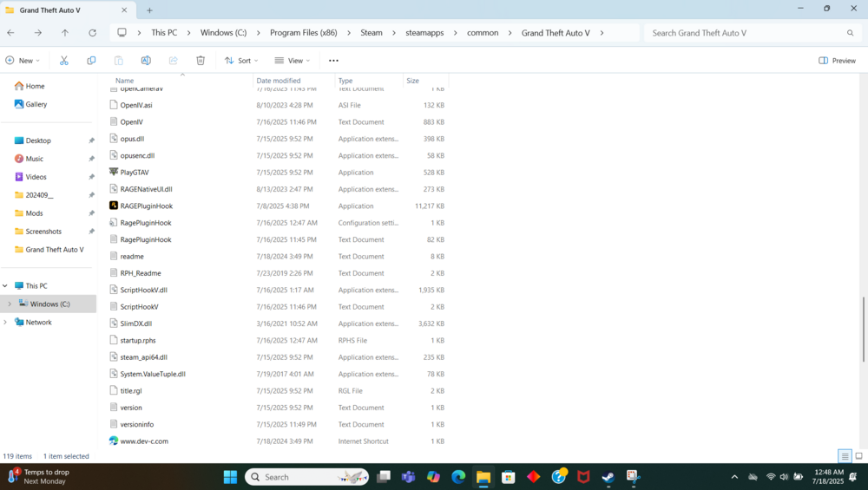Click the Paste clipboard icon
This screenshot has width=868, height=490.
[118, 61]
